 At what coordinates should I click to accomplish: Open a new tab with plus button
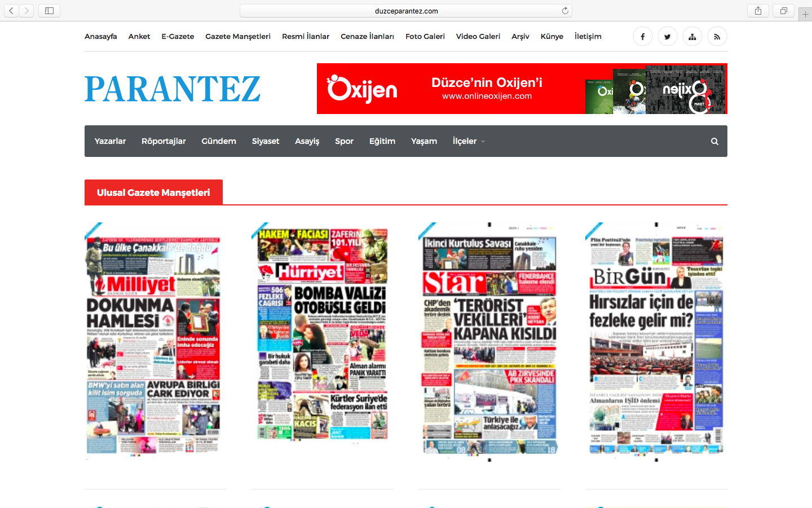point(805,14)
